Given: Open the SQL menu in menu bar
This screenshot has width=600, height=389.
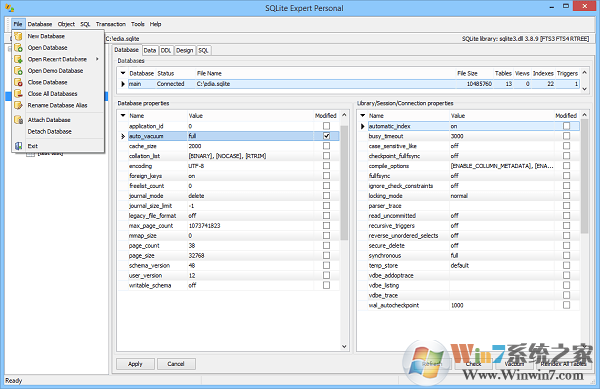Looking at the screenshot, I should pos(85,24).
